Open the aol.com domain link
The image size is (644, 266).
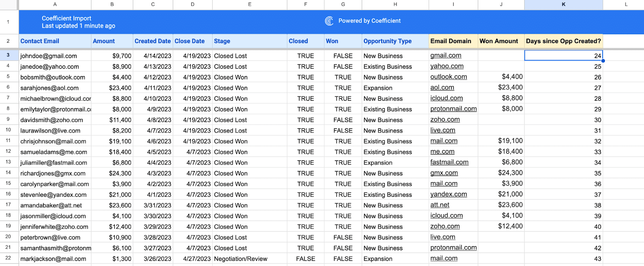coord(442,87)
